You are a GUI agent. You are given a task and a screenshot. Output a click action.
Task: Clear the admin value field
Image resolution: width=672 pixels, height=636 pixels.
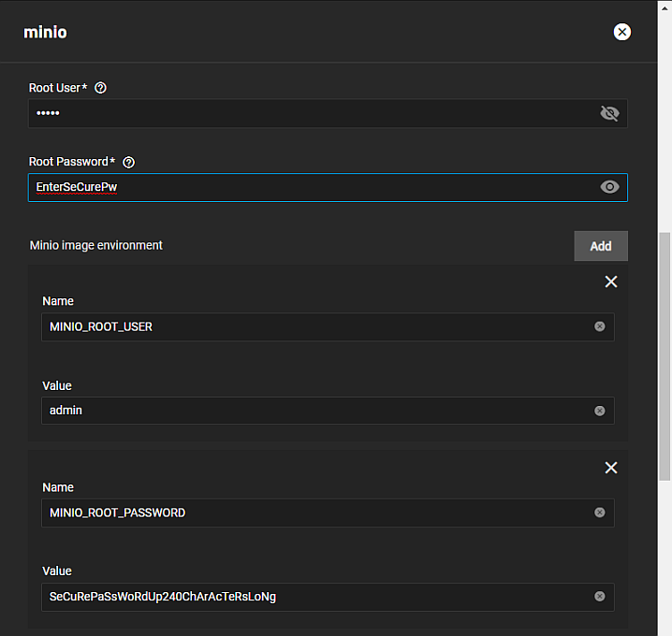click(x=600, y=411)
